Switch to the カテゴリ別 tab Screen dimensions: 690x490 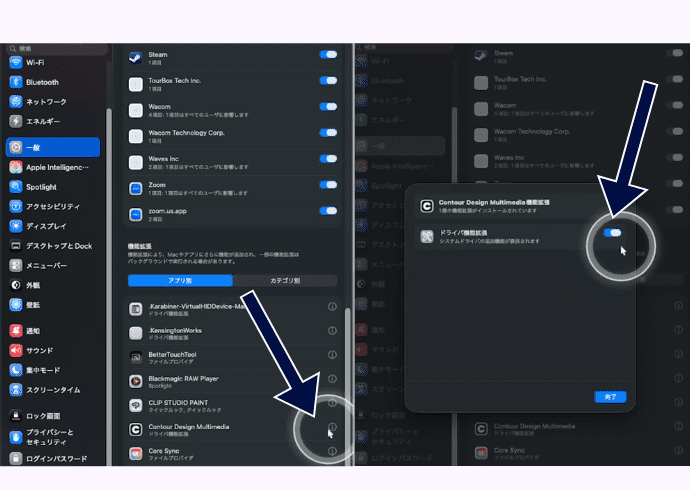285,281
